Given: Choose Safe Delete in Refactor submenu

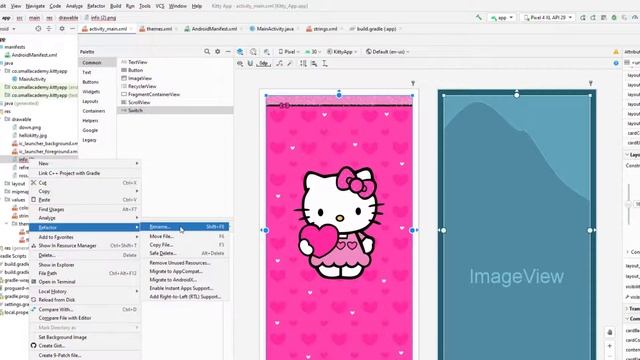Looking at the screenshot, I should click(184, 253).
